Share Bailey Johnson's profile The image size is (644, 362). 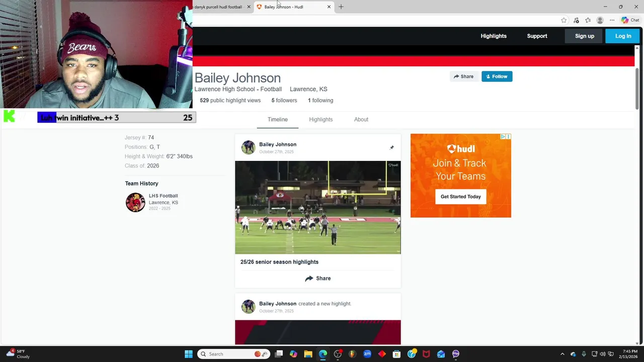(463, 76)
